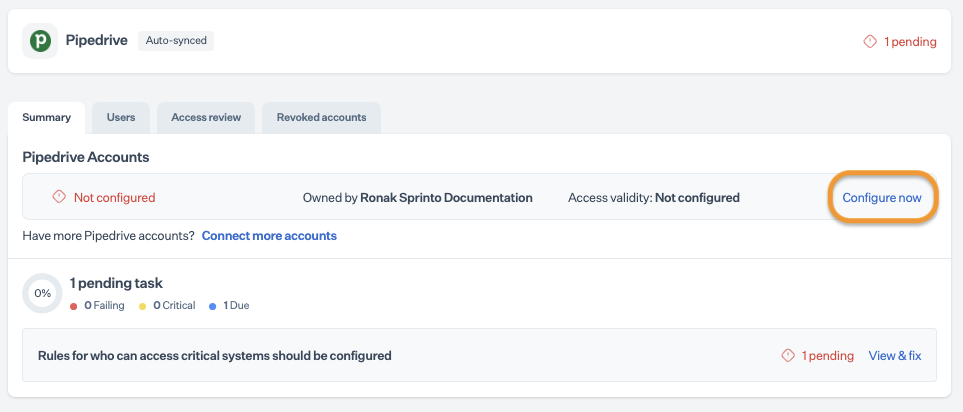Switch to the Summary tab
Screen dimensions: 963x412
[x=47, y=117]
